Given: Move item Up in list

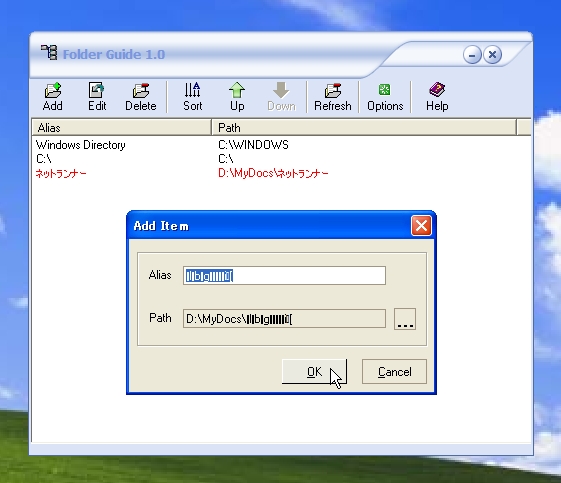Looking at the screenshot, I should coord(237,97).
